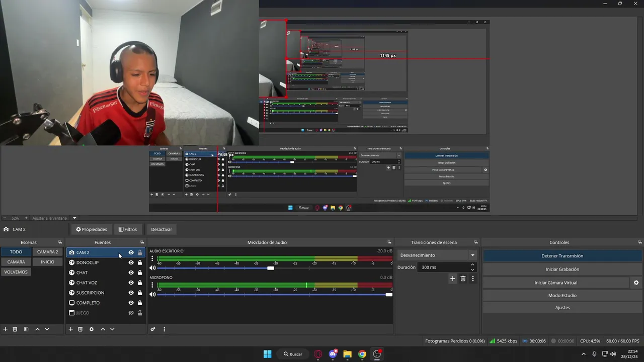Image resolution: width=644 pixels, height=362 pixels.
Task: Mute the MICROFONO channel
Action: (x=152, y=294)
